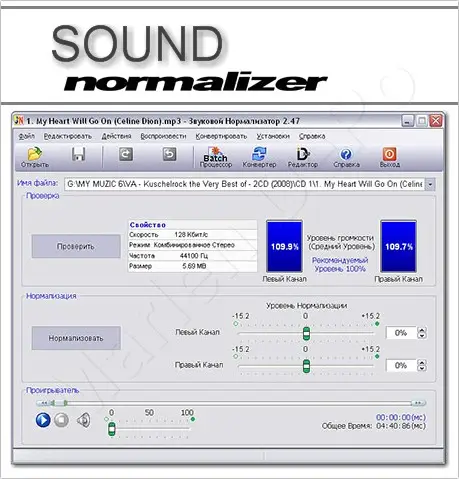Click the Размер 5.69 MB row
Viewport: 459px width, 479px height.
pos(193,266)
